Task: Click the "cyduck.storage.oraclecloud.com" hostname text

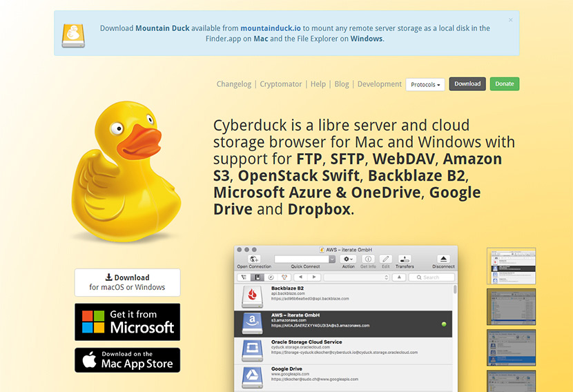Action: (x=300, y=347)
